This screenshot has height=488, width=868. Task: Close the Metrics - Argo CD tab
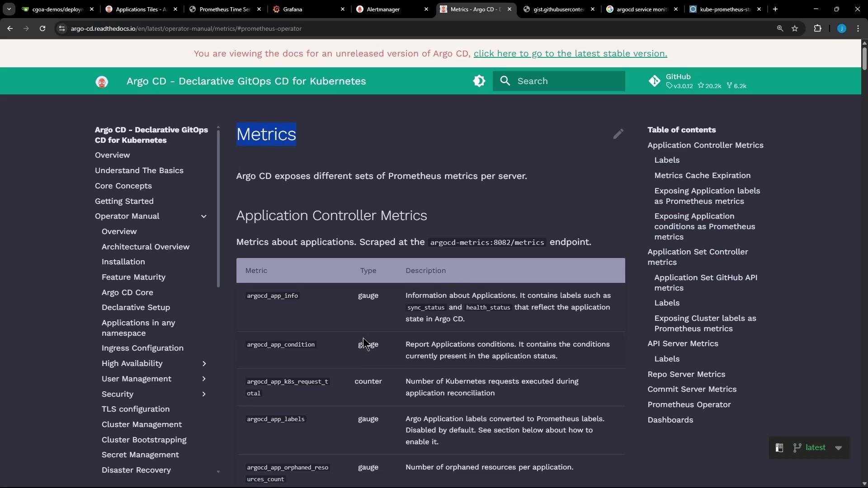pyautogui.click(x=509, y=9)
